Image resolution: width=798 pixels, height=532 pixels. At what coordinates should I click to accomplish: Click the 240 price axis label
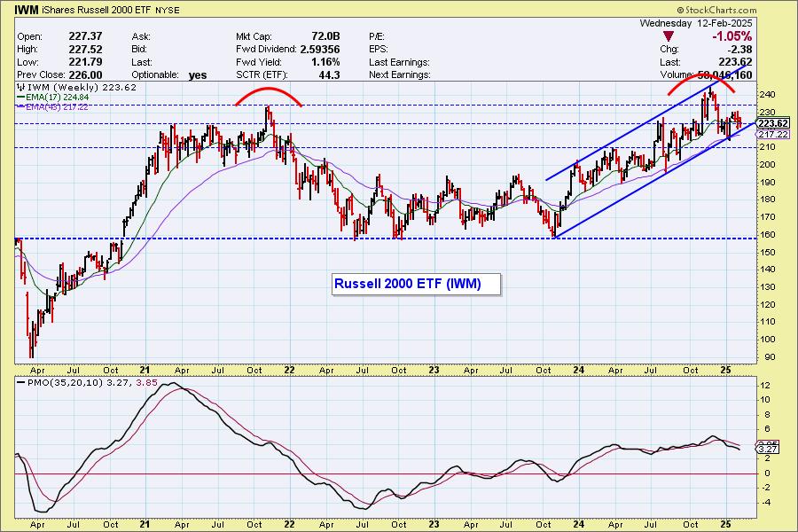768,95
